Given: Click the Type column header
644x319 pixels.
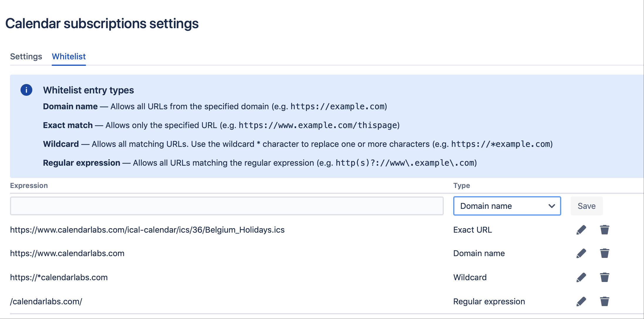Looking at the screenshot, I should pos(461,186).
